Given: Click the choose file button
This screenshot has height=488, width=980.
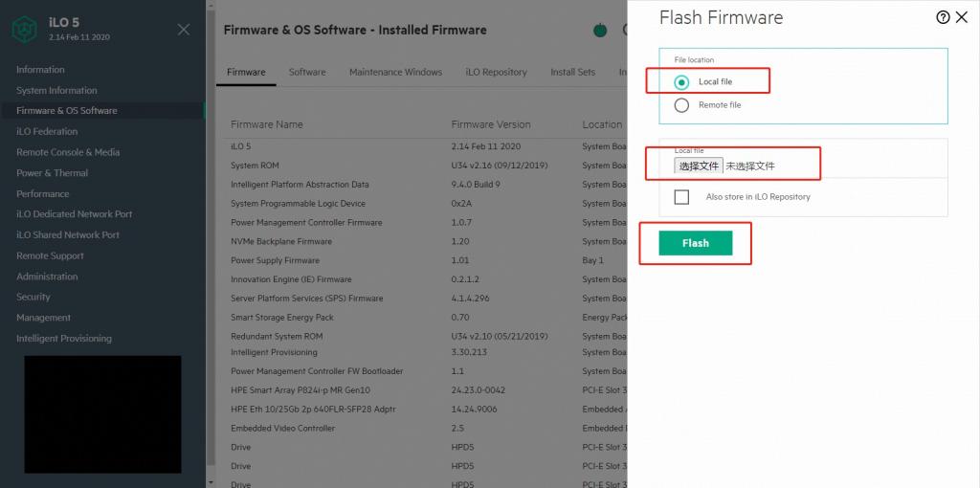Looking at the screenshot, I should (699, 166).
